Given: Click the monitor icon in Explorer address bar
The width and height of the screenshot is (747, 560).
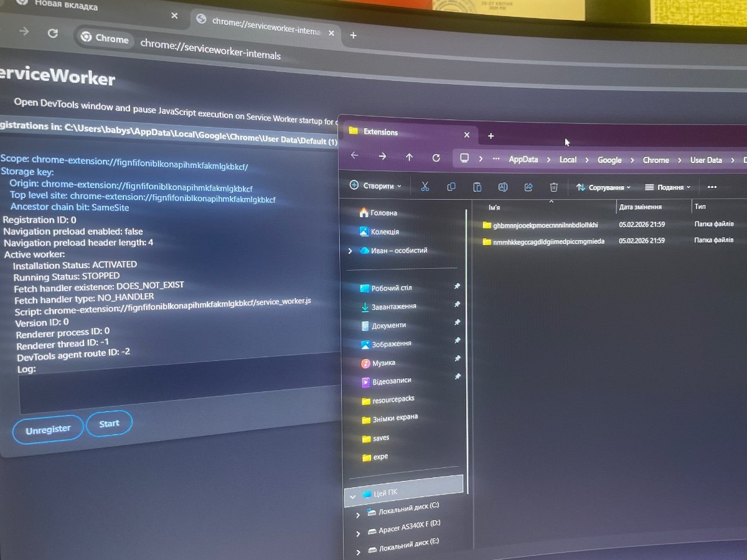Looking at the screenshot, I should tap(464, 158).
